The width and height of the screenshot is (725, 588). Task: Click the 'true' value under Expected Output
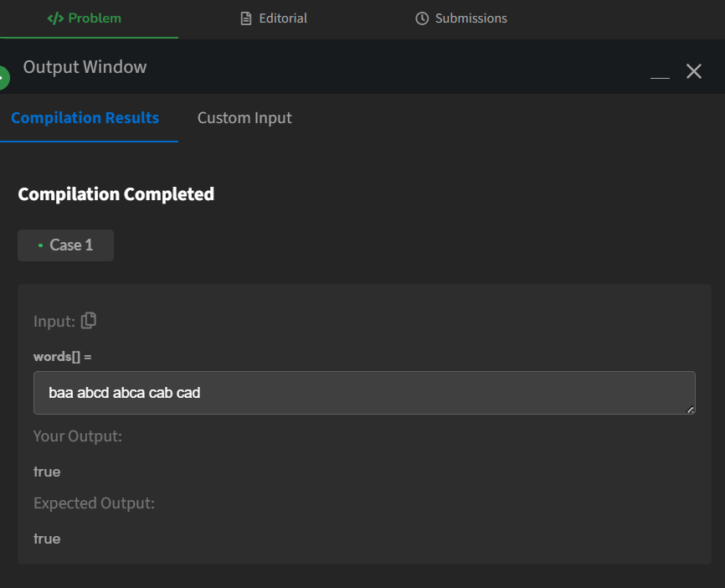pyautogui.click(x=47, y=539)
